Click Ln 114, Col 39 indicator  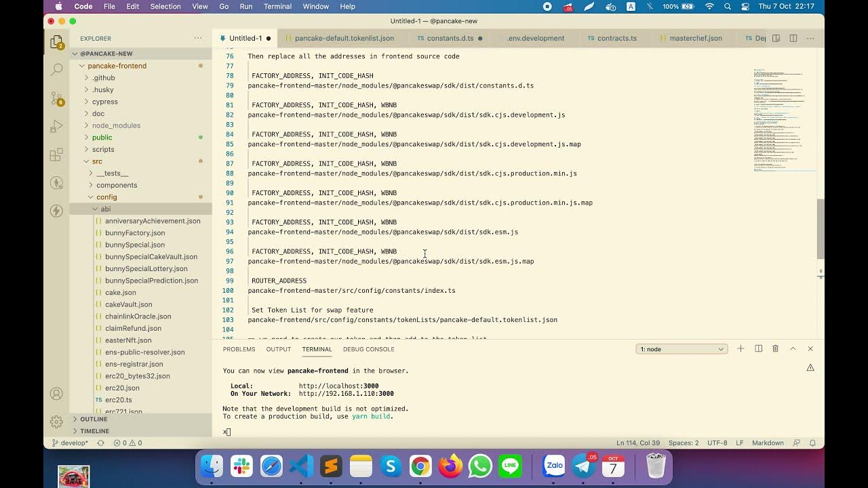click(x=637, y=443)
